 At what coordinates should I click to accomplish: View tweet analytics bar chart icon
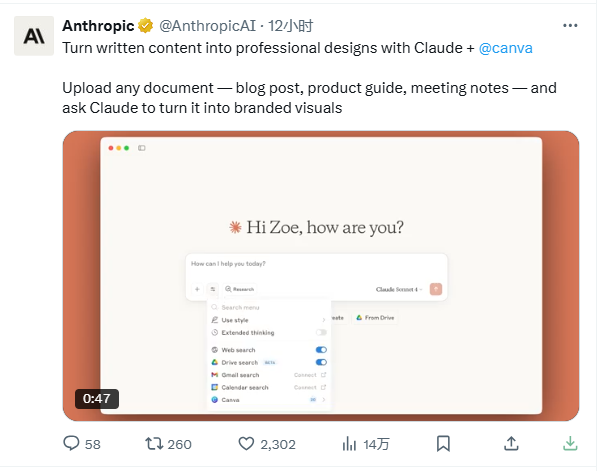[350, 443]
